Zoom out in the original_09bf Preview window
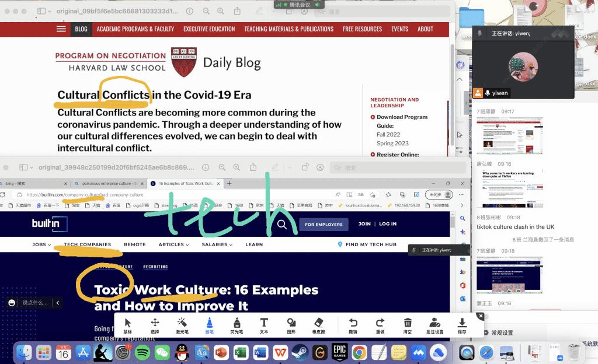Screen dimensions: 598x364 coord(206,12)
